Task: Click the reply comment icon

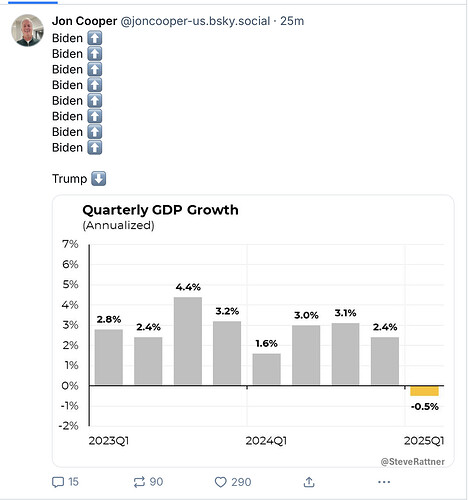Action: 58,482
